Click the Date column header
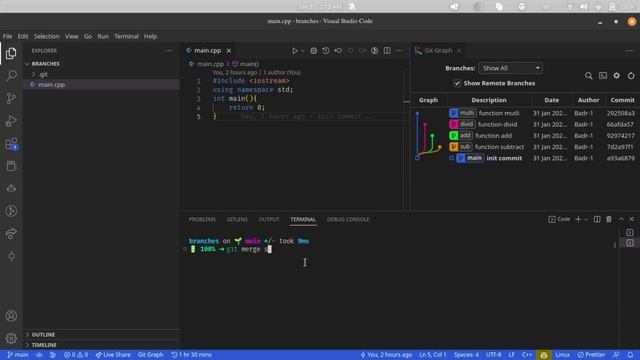Image resolution: width=640 pixels, height=360 pixels. click(x=551, y=100)
